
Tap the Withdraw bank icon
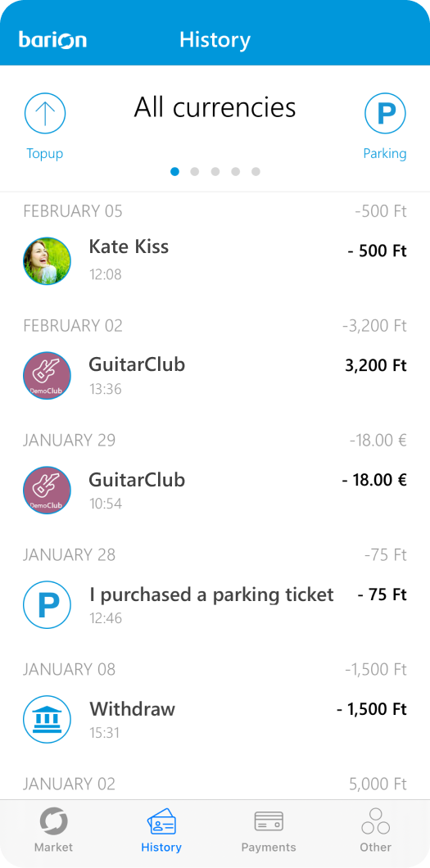[x=47, y=719]
